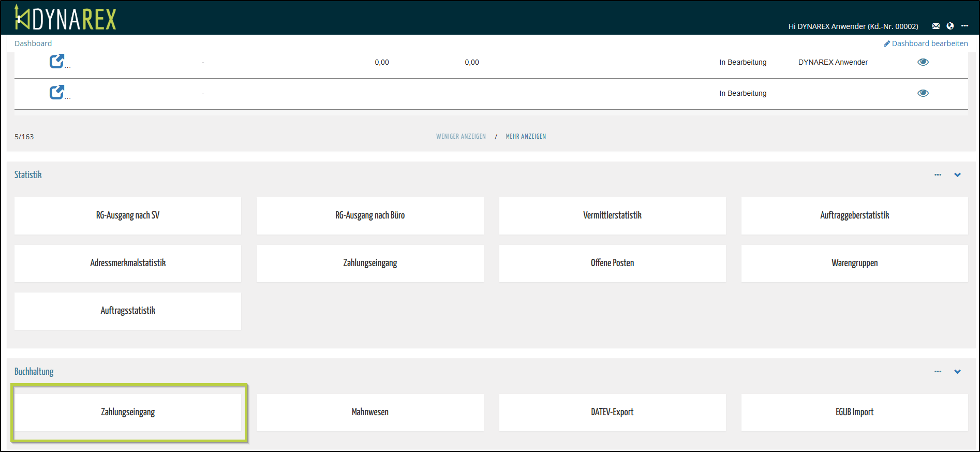
Task: Collapse the Buchhaltung section chevron
Action: (957, 372)
